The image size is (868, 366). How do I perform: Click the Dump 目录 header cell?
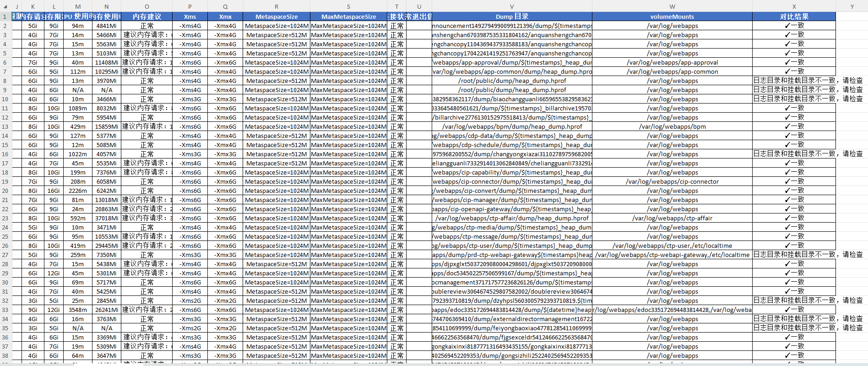[512, 16]
